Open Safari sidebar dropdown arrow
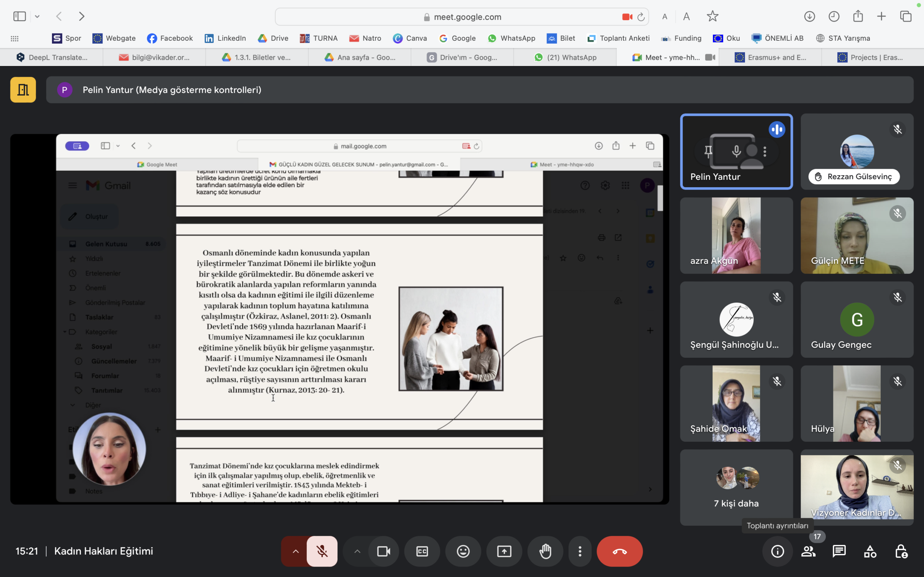This screenshot has width=924, height=577. click(x=37, y=17)
